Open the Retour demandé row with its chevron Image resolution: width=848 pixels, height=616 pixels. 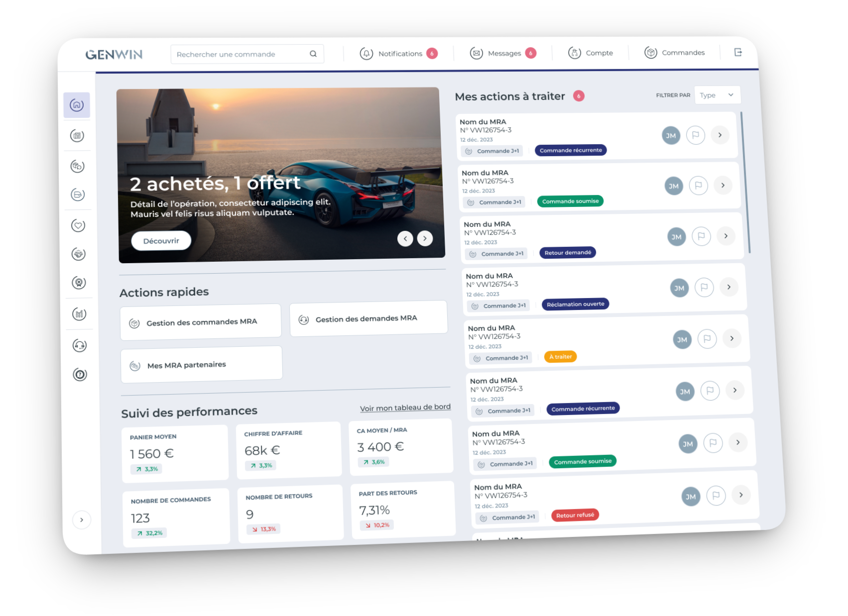(x=726, y=236)
